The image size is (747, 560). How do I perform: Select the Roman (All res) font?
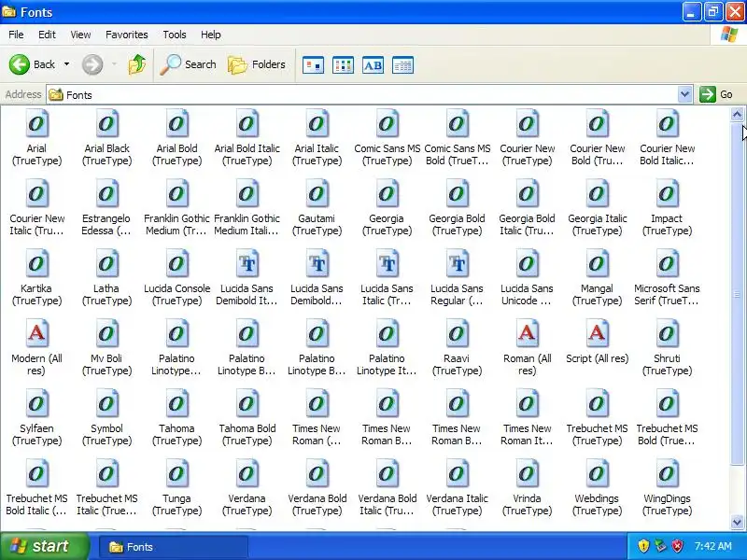527,334
